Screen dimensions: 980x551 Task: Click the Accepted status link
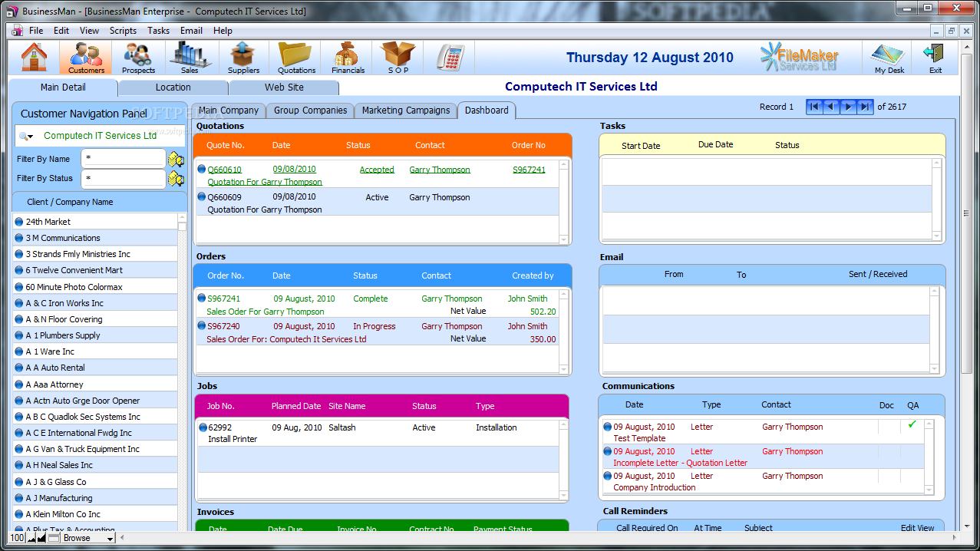[377, 170]
